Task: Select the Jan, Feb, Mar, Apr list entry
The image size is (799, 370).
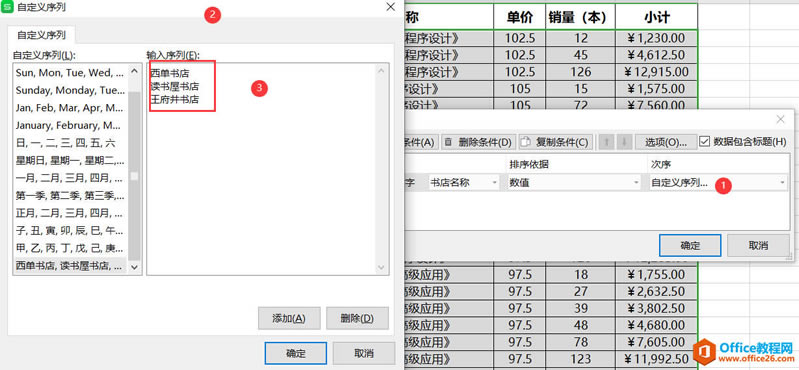Action: pyautogui.click(x=71, y=108)
